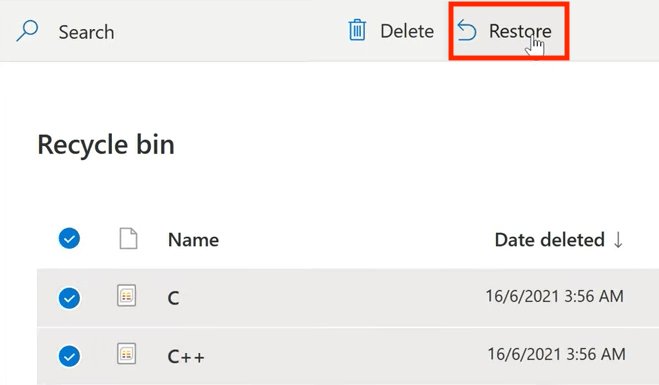Toggle the select-all checkbox in header
This screenshot has width=659, height=385.
[x=69, y=239]
